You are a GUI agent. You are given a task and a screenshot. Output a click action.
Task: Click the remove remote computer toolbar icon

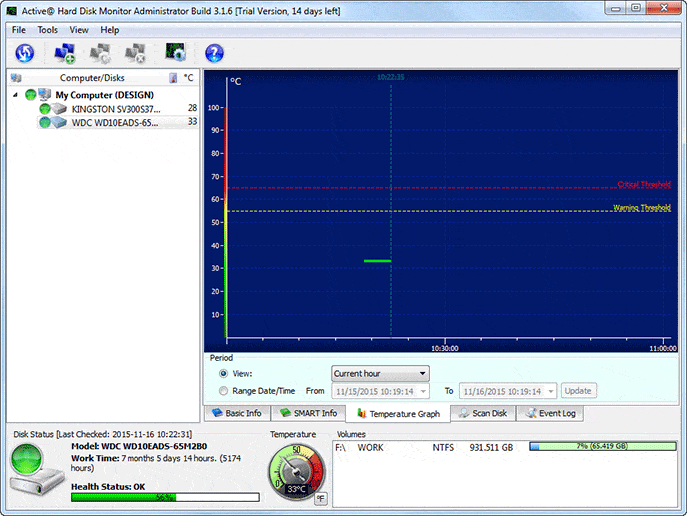tap(135, 53)
